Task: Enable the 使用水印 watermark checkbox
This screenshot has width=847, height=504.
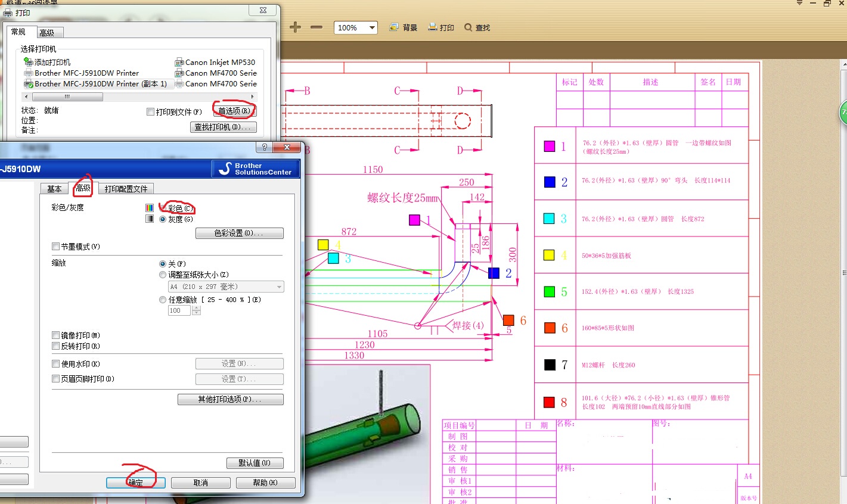Action: 56,364
